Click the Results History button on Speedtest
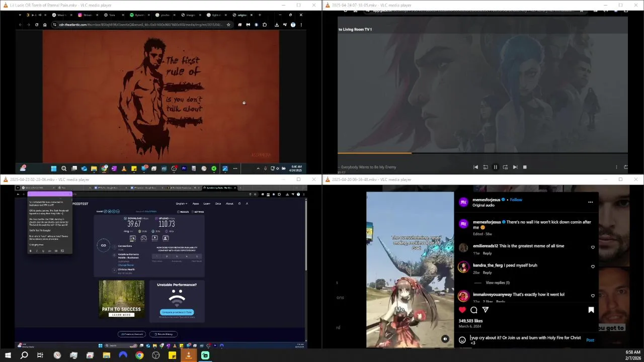Screen dimensions: 644x362 (x=165, y=334)
